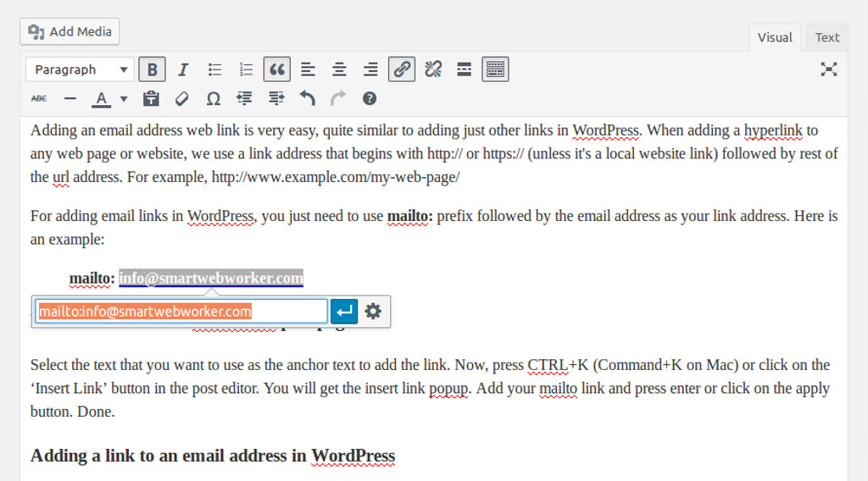Image resolution: width=868 pixels, height=481 pixels.
Task: Click the mailto link URL input field
Action: click(x=181, y=312)
